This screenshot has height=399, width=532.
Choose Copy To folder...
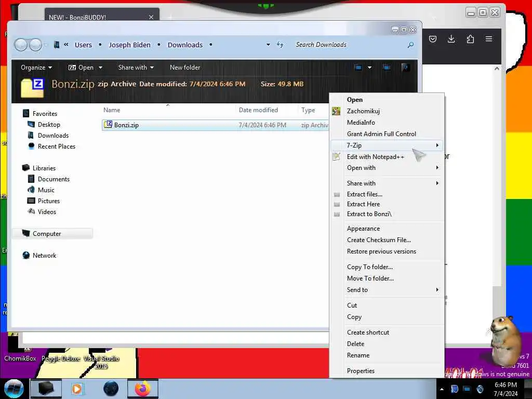[387, 267]
